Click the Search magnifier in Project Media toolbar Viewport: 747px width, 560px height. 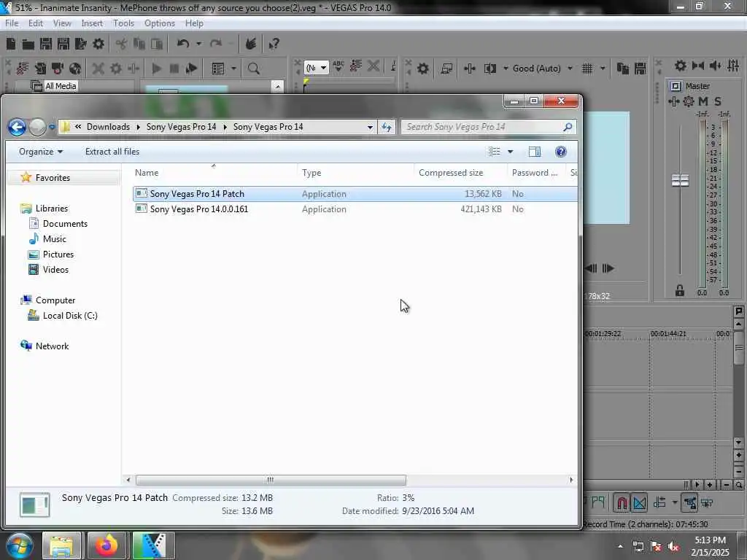[x=253, y=68]
